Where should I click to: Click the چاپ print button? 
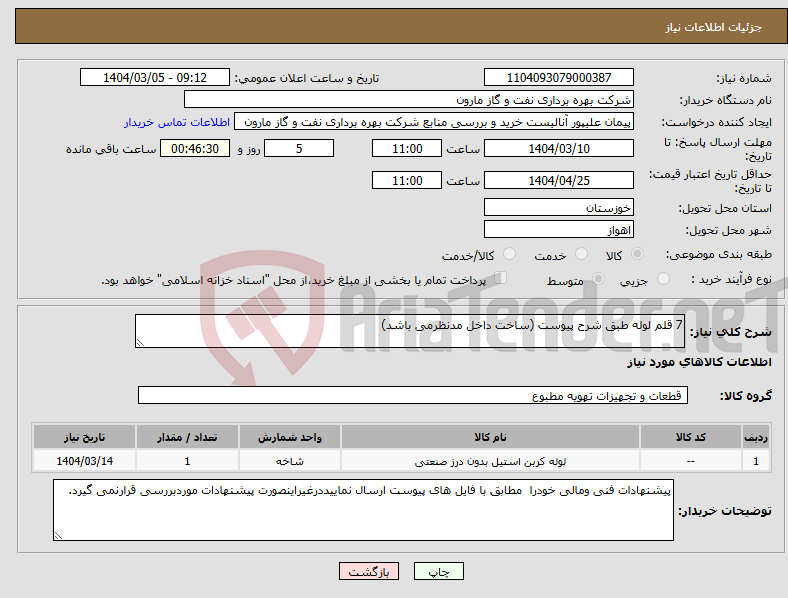click(439, 571)
